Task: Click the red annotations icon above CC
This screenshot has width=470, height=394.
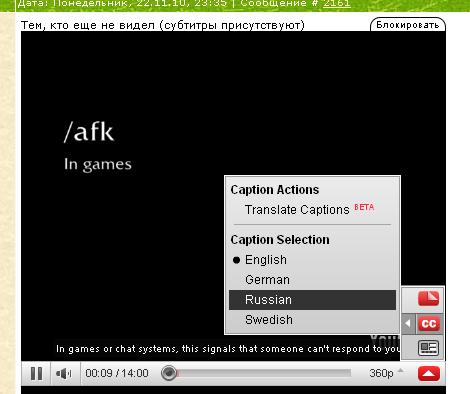Action: coord(428,298)
